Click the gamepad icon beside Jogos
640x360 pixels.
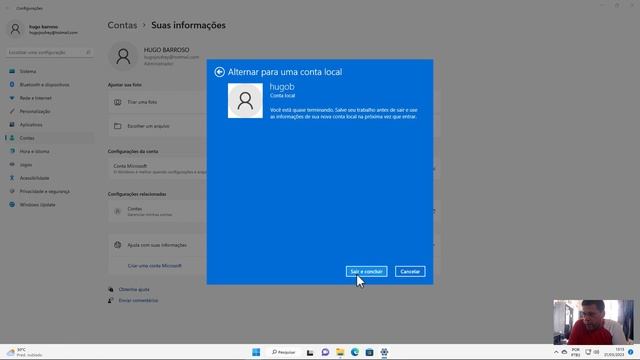(x=12, y=164)
